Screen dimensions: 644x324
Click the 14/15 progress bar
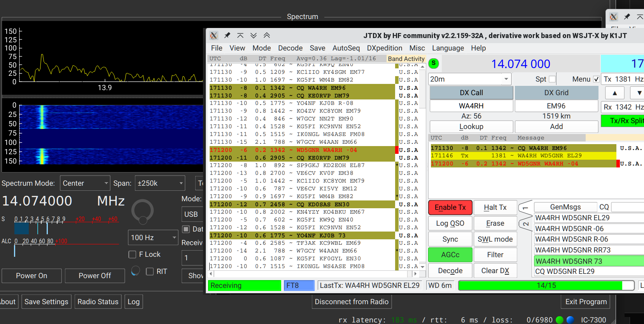[546, 286]
